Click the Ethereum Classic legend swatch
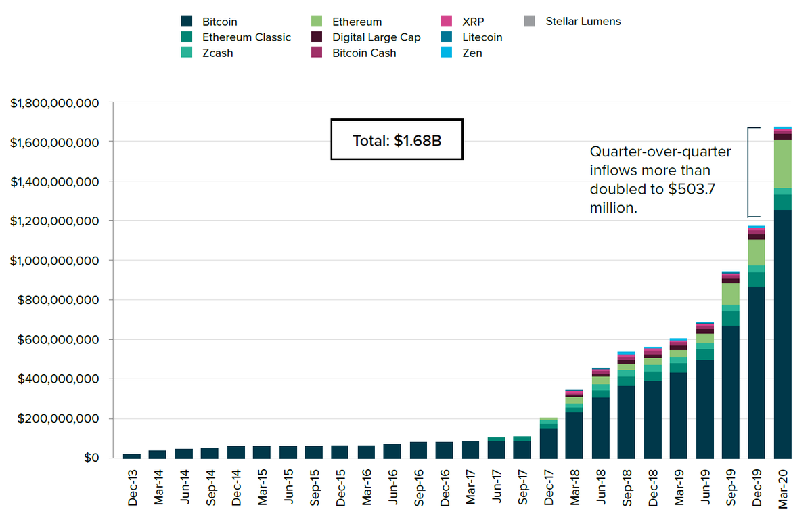The height and width of the screenshot is (518, 812). click(187, 37)
